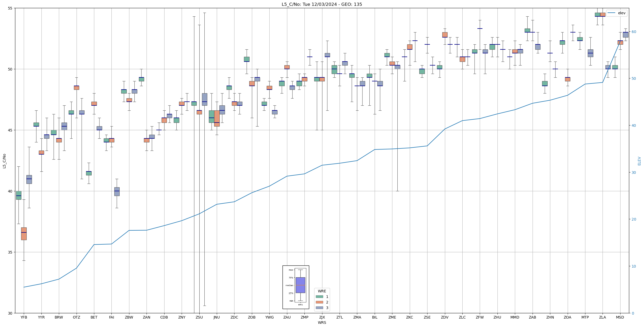Click the ZSU x-axis tick label
The image size is (644, 327).
click(199, 317)
